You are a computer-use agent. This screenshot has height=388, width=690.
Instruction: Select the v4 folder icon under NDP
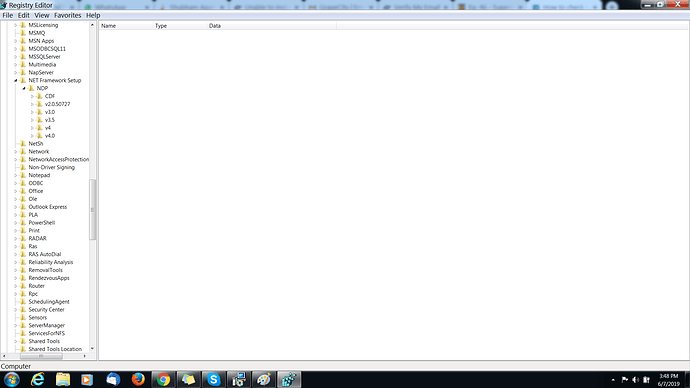40,128
